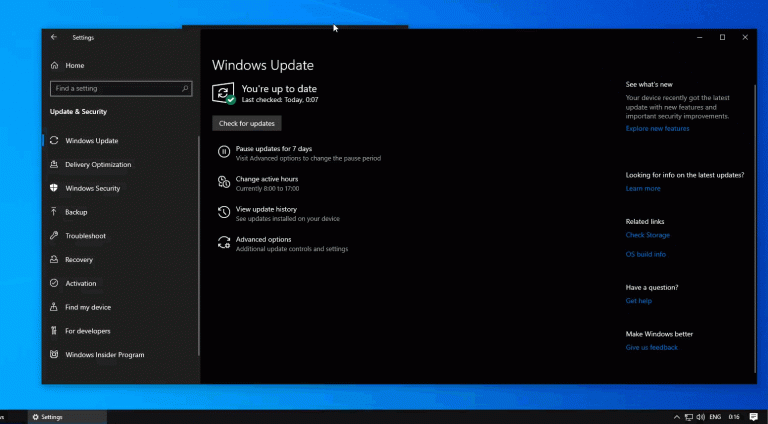Click the Backup upload arrow icon
Screen dimensions: 768x424
54,212
